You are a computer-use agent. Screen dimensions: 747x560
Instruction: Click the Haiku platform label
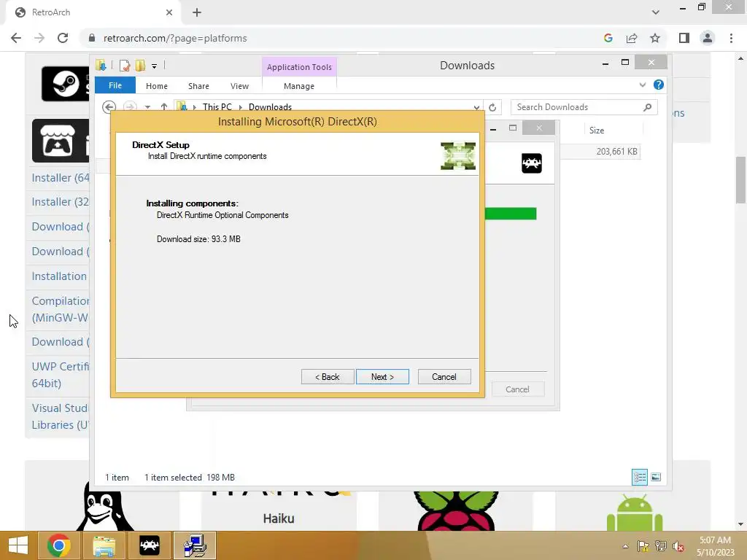[x=279, y=518]
